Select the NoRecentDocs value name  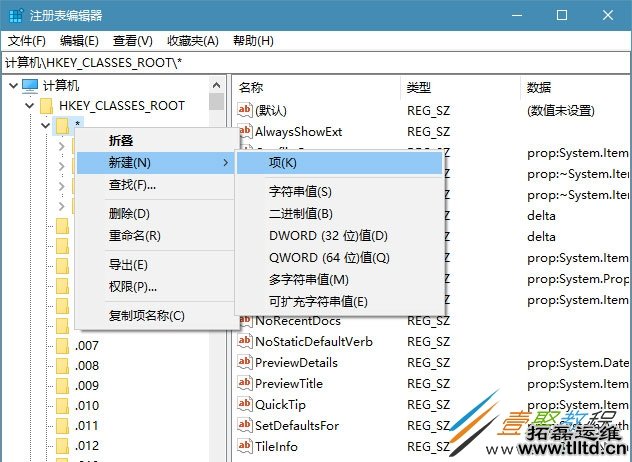coord(298,321)
